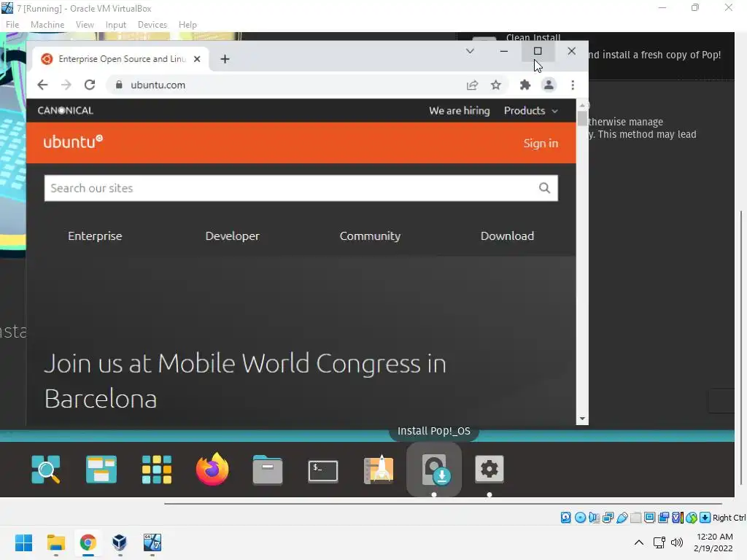
Task: Open the browser extensions puzzle icon
Action: click(x=525, y=85)
